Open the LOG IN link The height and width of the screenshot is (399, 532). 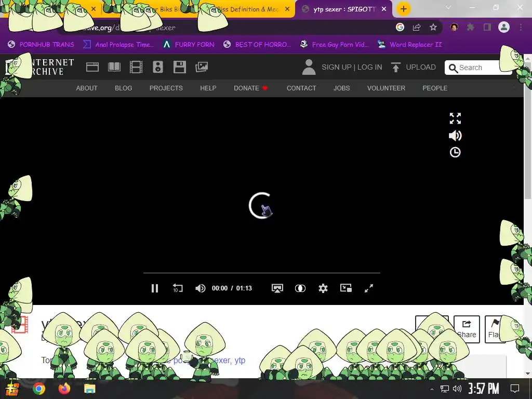tap(369, 67)
